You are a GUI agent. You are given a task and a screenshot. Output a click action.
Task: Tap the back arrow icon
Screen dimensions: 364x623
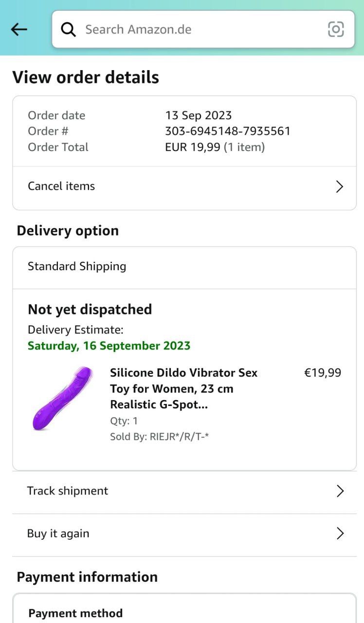pyautogui.click(x=19, y=30)
